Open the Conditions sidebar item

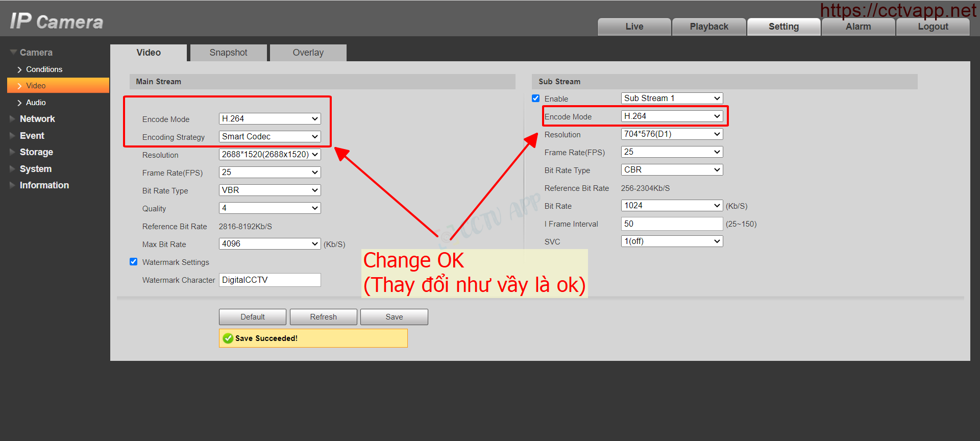[x=44, y=69]
